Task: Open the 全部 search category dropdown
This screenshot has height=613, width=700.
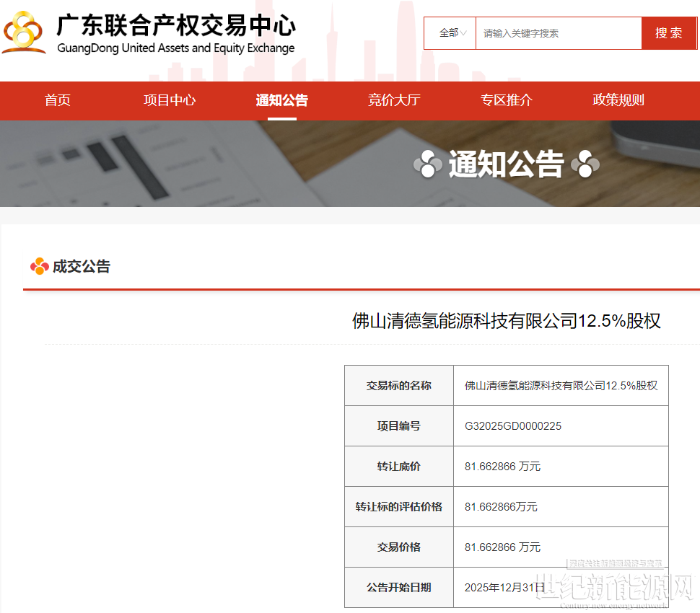Action: tap(452, 33)
